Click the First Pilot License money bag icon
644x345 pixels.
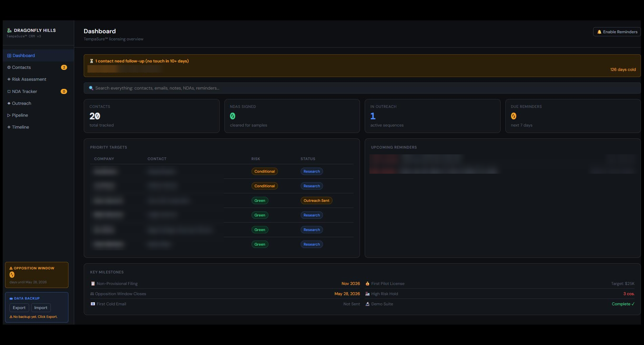click(367, 284)
